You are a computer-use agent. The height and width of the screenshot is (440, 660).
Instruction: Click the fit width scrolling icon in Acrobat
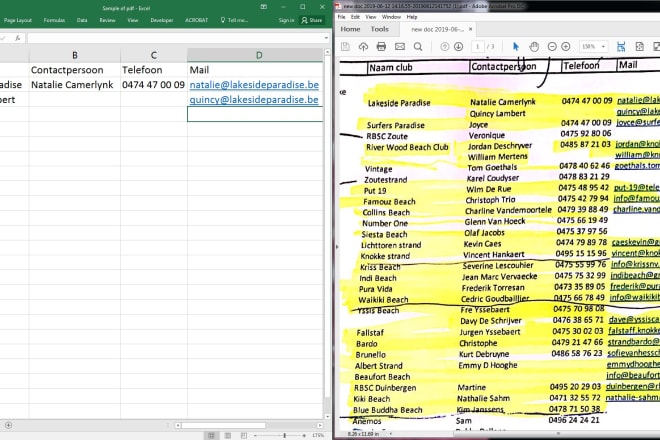coord(621,46)
